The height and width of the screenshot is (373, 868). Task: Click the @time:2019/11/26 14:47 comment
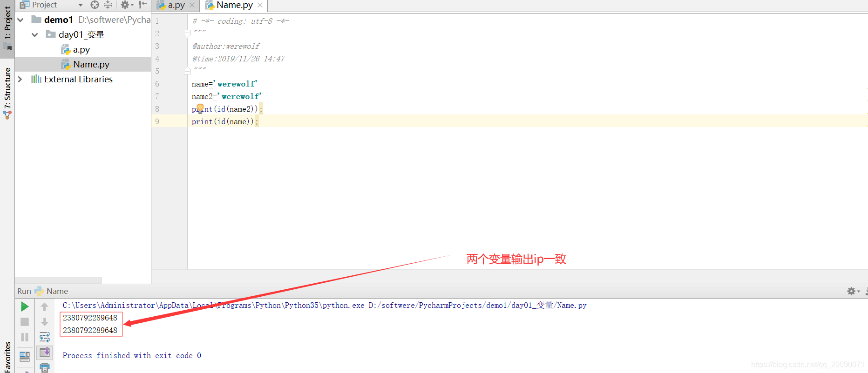pyautogui.click(x=238, y=59)
